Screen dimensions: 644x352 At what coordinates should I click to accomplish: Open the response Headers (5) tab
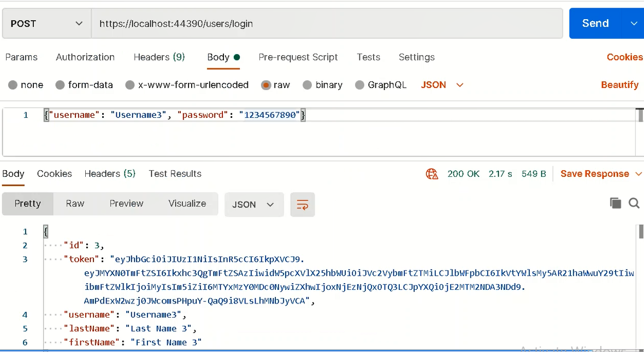[x=110, y=174]
